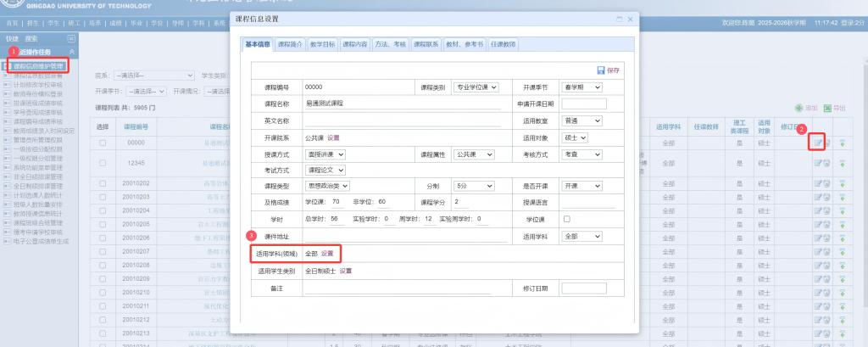Collapse the left sidebar panel icon
Screen dimensions: 868x347
[x=70, y=39]
